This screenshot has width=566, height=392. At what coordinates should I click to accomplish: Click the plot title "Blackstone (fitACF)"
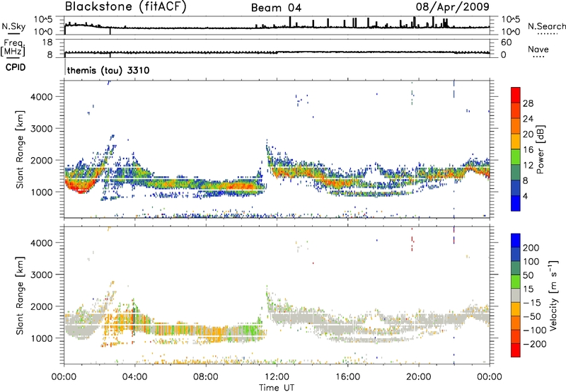coord(126,6)
